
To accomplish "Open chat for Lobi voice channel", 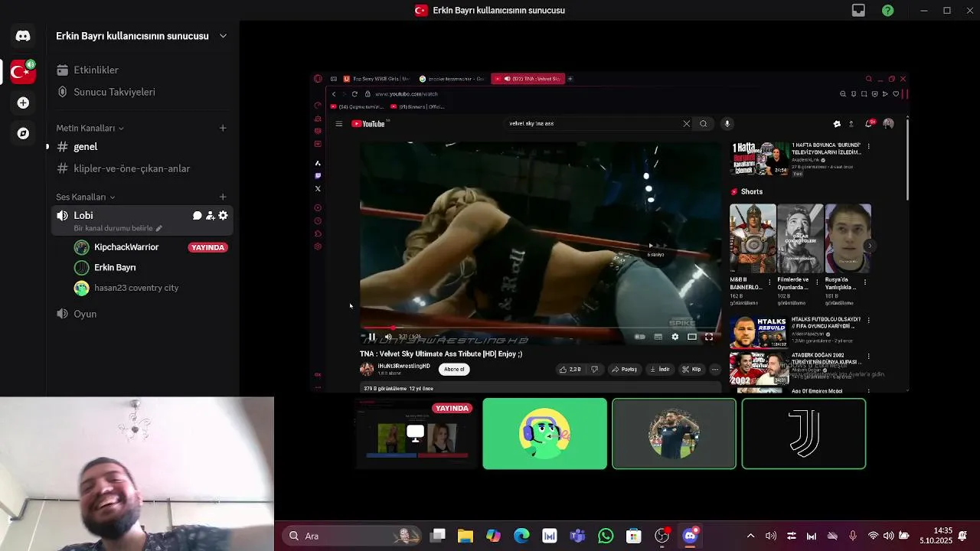I will [197, 216].
